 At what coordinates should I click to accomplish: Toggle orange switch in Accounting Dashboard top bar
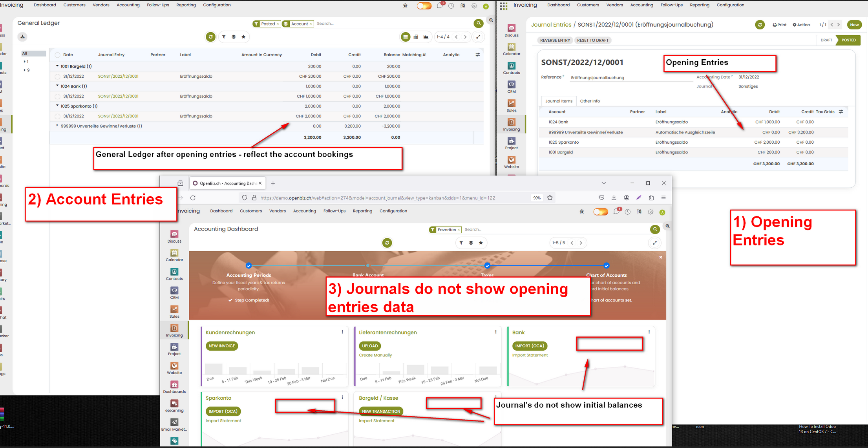(x=601, y=212)
